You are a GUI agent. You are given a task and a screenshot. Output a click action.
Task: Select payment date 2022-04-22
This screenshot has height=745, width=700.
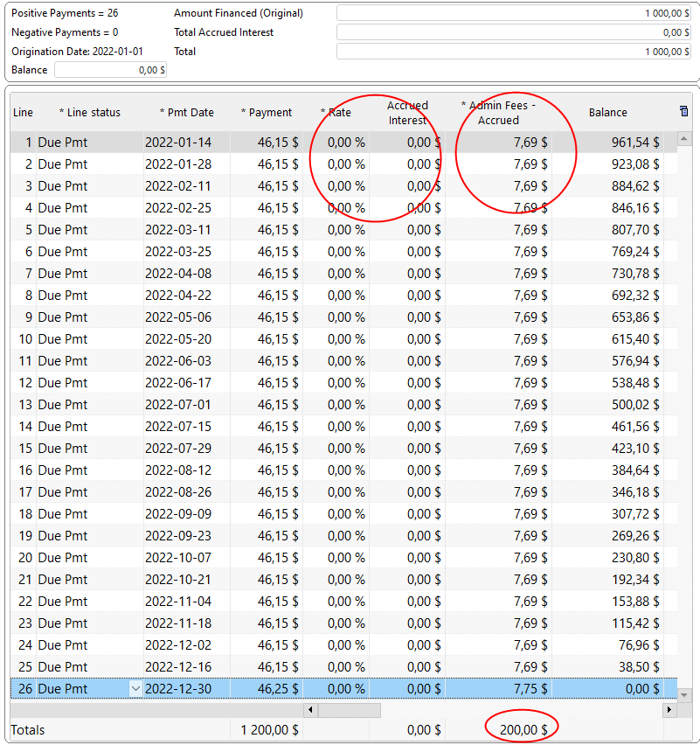178,296
